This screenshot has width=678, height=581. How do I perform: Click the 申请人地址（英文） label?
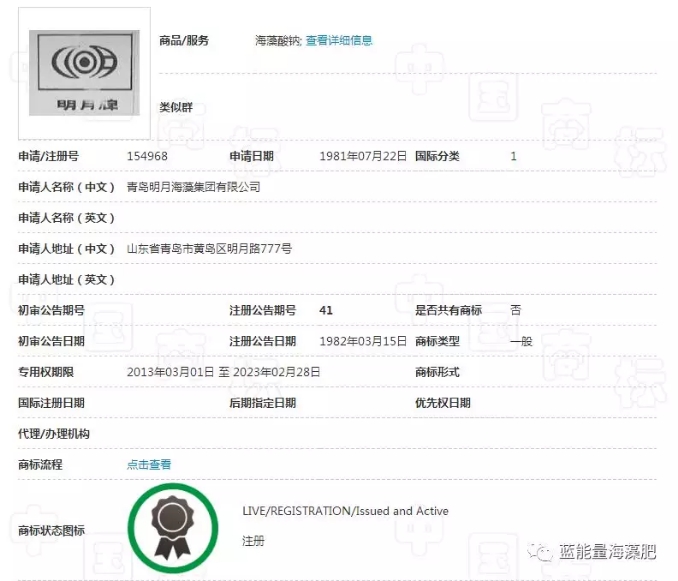pyautogui.click(x=67, y=280)
